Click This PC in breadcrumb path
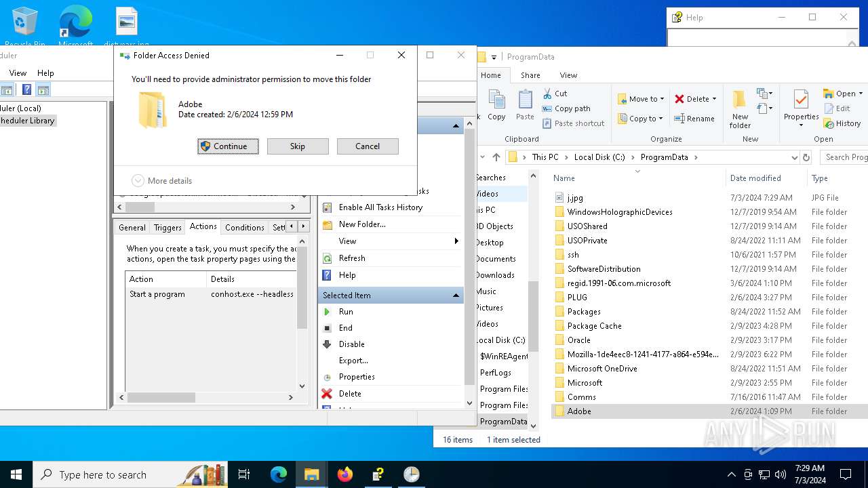This screenshot has height=488, width=868. 545,157
